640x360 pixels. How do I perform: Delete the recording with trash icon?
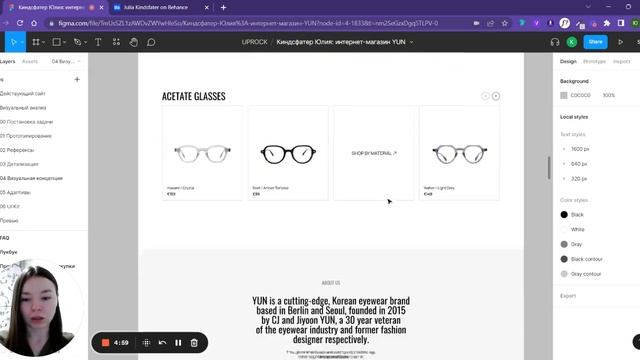(194, 342)
